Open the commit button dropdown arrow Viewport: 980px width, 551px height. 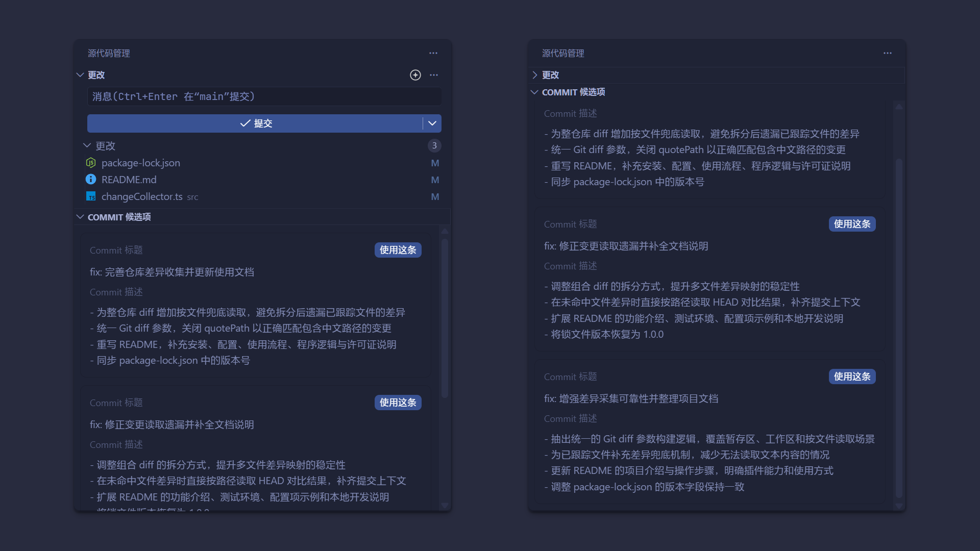432,123
